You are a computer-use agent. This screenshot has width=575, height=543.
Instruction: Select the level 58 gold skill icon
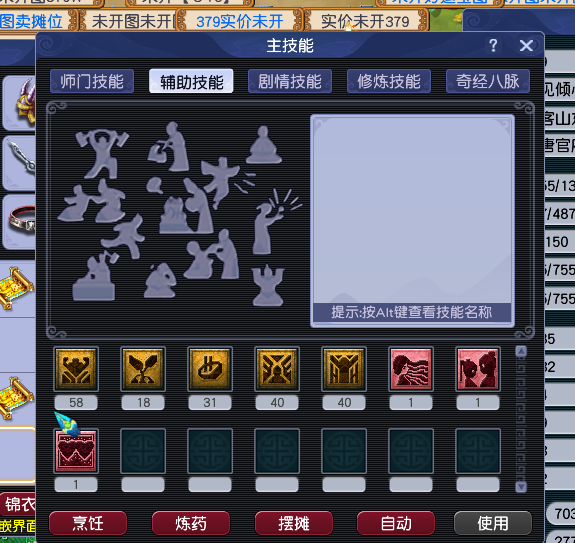coord(76,369)
